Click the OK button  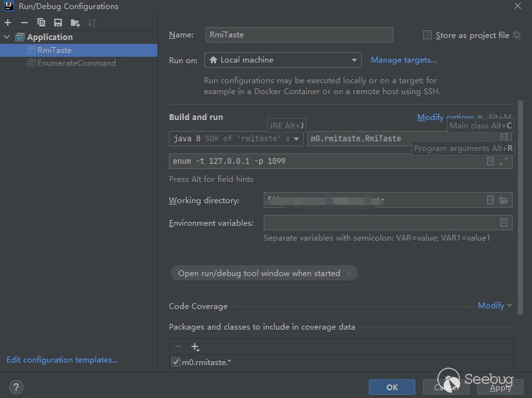[x=391, y=387]
